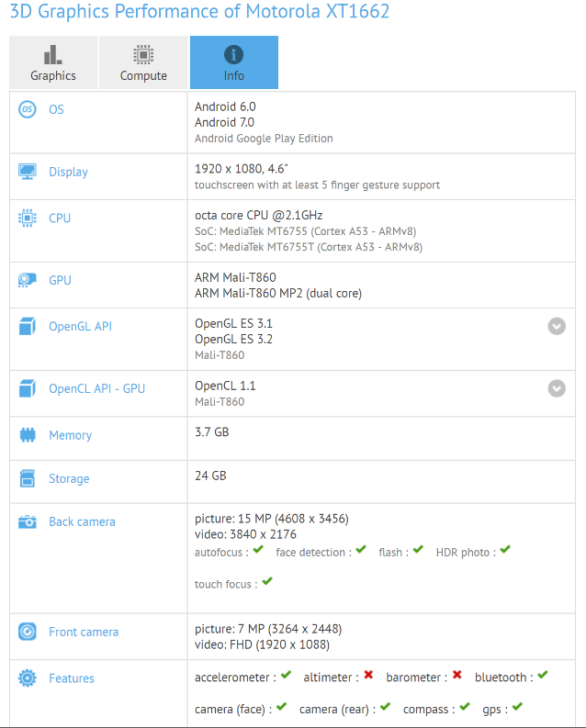Screen dimensions: 586x728
Task: Click the info circle icon in Info tab
Action: [233, 55]
